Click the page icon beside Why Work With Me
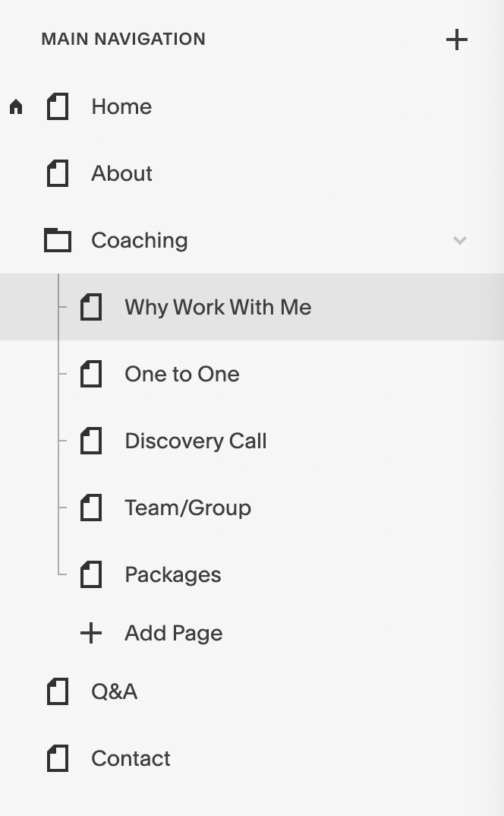This screenshot has height=816, width=504. click(91, 307)
